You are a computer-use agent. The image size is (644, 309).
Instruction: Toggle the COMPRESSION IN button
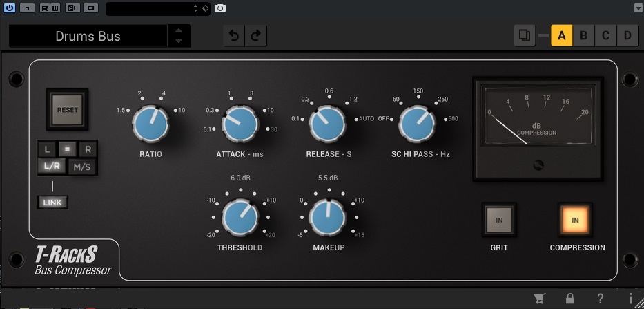pos(575,220)
